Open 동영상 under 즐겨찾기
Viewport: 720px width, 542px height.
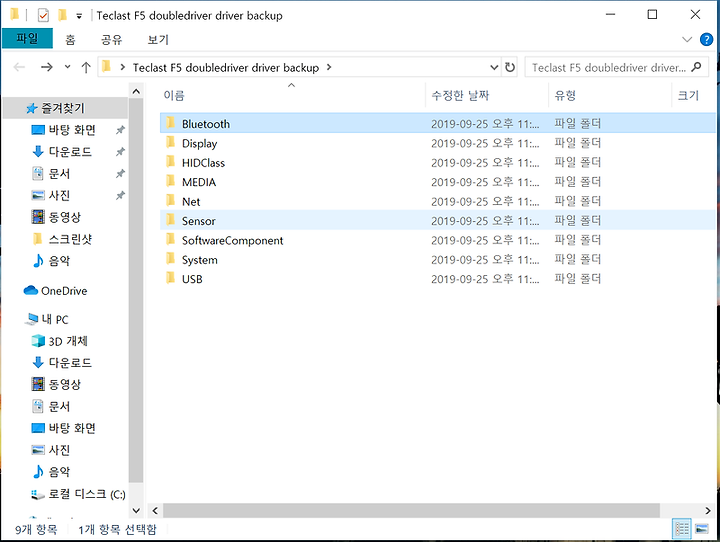(x=64, y=217)
